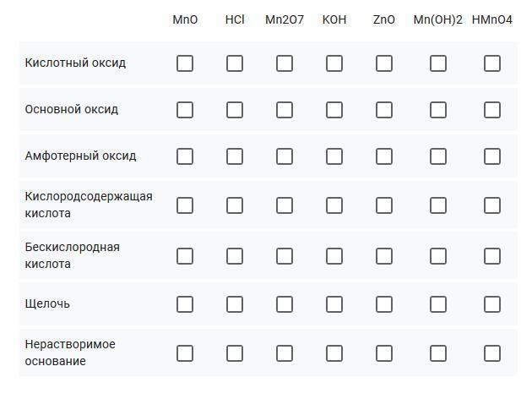
Task: Check ZnO in Щелочь row
Action: coord(384,304)
